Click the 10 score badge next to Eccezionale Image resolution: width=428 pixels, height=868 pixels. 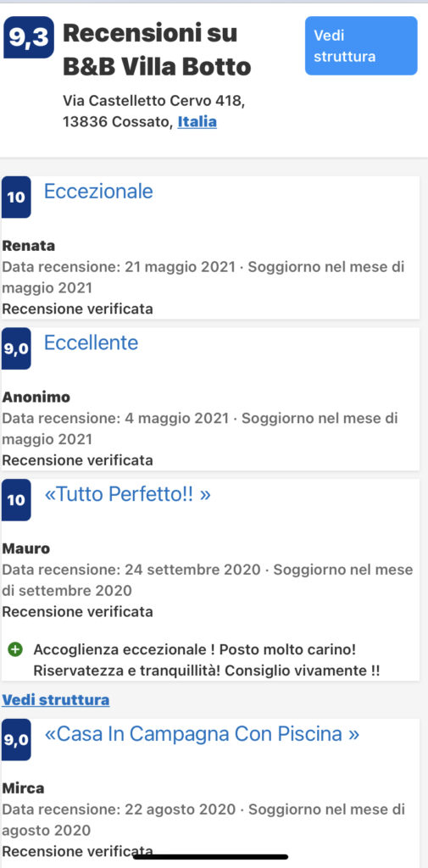point(15,197)
